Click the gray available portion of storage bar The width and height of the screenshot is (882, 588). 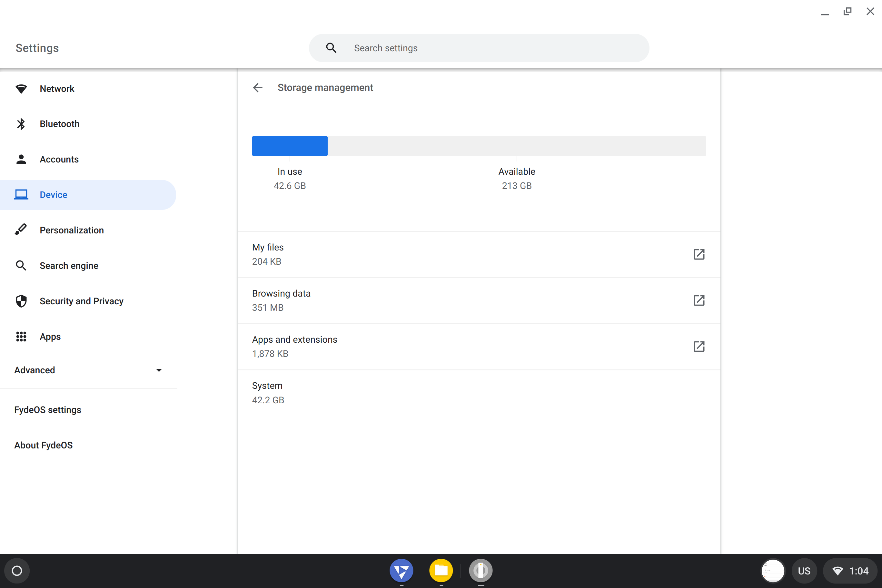(x=517, y=146)
